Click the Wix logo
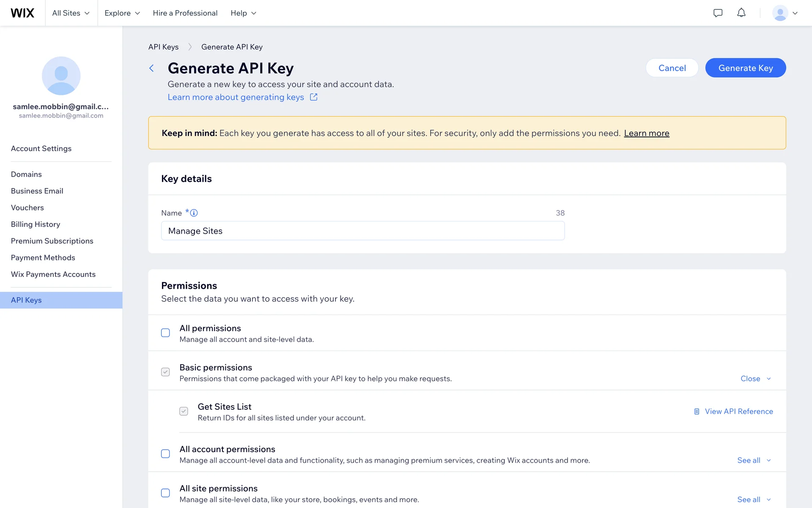The width and height of the screenshot is (812, 508). [22, 13]
